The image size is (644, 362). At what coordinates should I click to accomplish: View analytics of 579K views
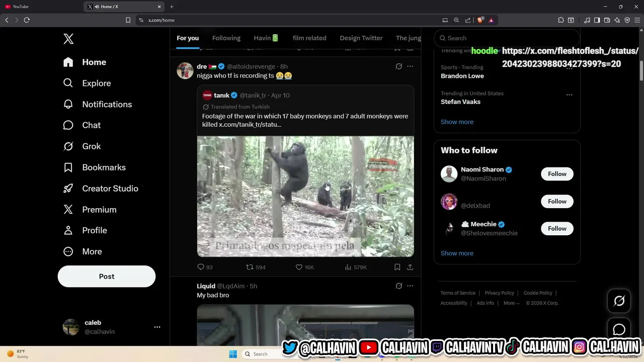[356, 267]
